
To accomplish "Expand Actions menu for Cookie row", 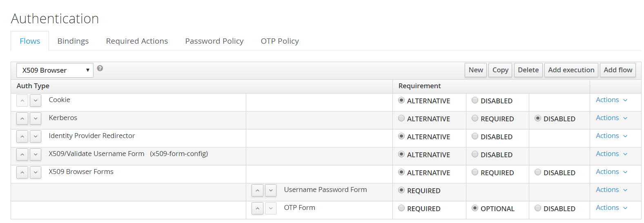I will pyautogui.click(x=611, y=100).
